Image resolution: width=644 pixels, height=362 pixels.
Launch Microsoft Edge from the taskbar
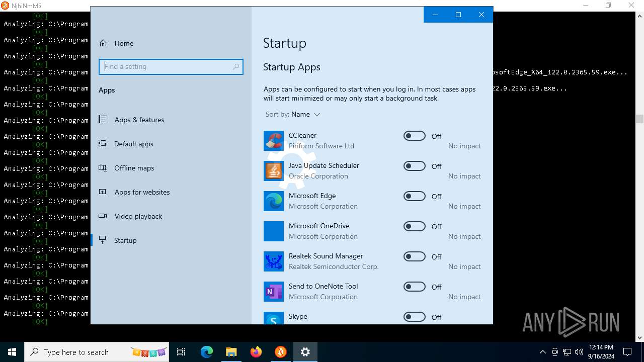(207, 352)
